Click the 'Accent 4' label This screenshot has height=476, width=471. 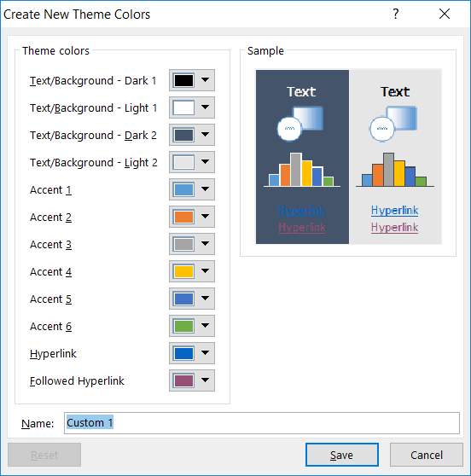coord(50,272)
